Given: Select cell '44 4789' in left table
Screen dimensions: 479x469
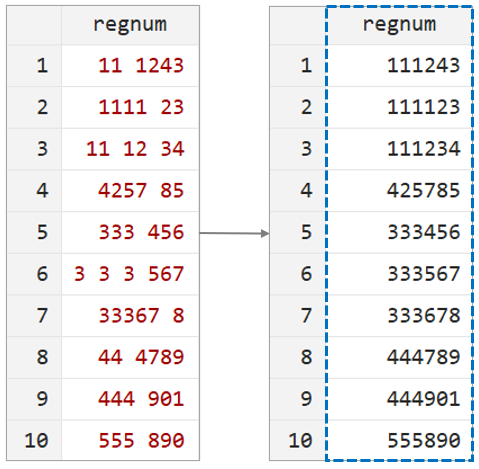Looking at the screenshot, I should click(130, 357).
